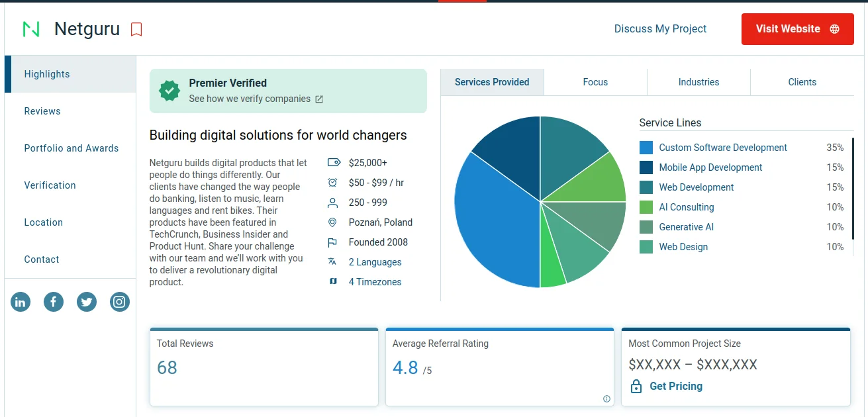Open the Generative AI service line

[x=687, y=227]
